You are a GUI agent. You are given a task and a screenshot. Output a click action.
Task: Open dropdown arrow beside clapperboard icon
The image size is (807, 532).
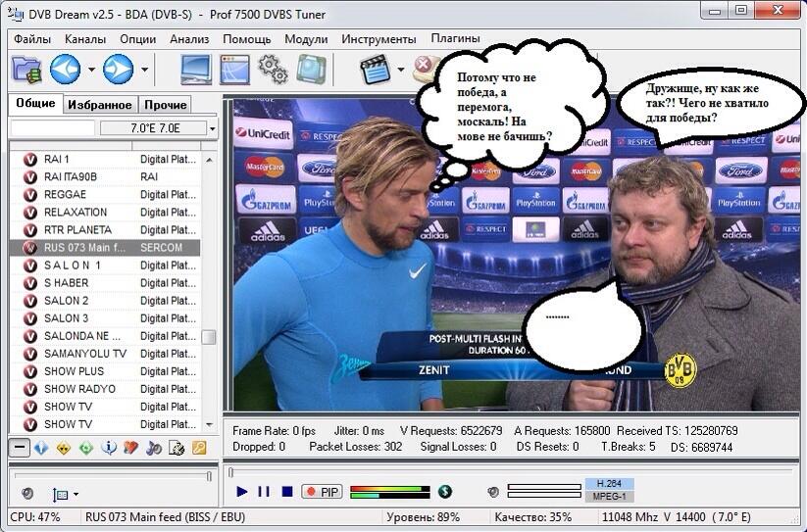pos(401,70)
